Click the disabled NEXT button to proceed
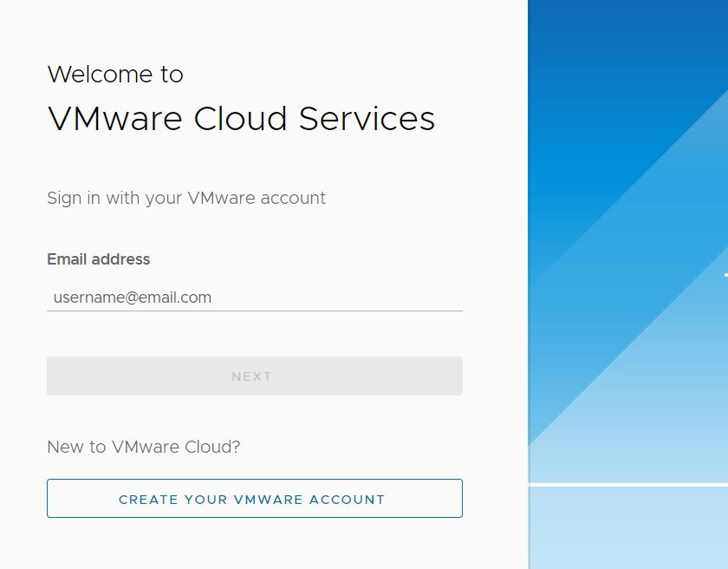 (x=254, y=376)
